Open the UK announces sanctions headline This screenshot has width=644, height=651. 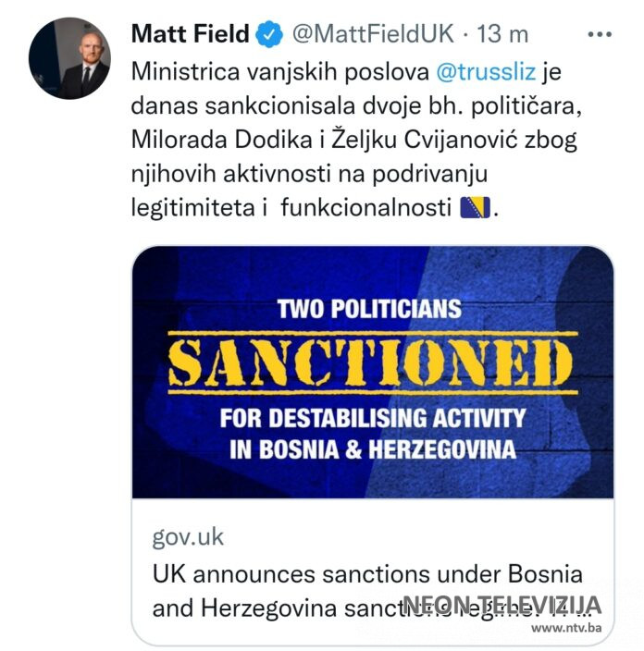click(365, 573)
